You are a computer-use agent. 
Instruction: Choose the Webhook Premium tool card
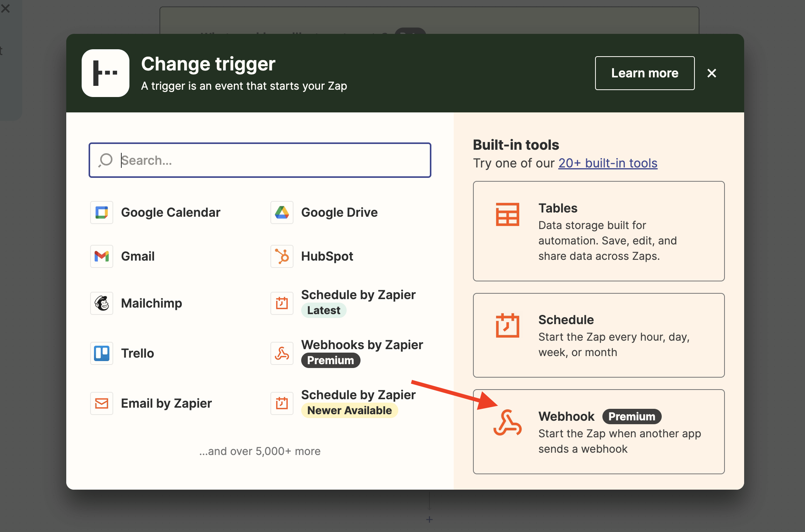[x=599, y=432]
